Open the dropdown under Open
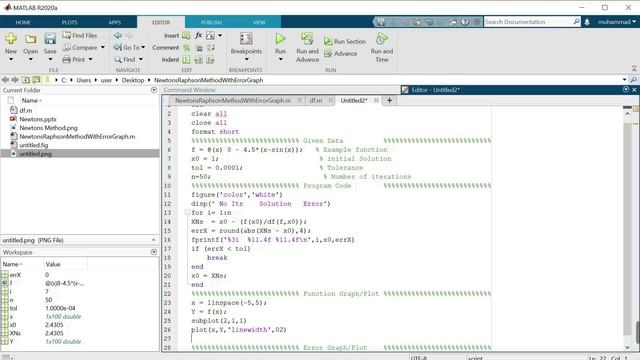Screen dimensions: 640x360 [x=31, y=60]
